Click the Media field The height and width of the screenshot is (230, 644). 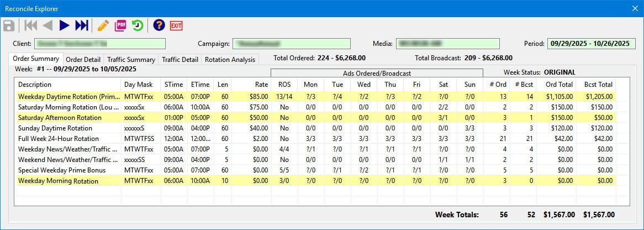pyautogui.click(x=448, y=44)
